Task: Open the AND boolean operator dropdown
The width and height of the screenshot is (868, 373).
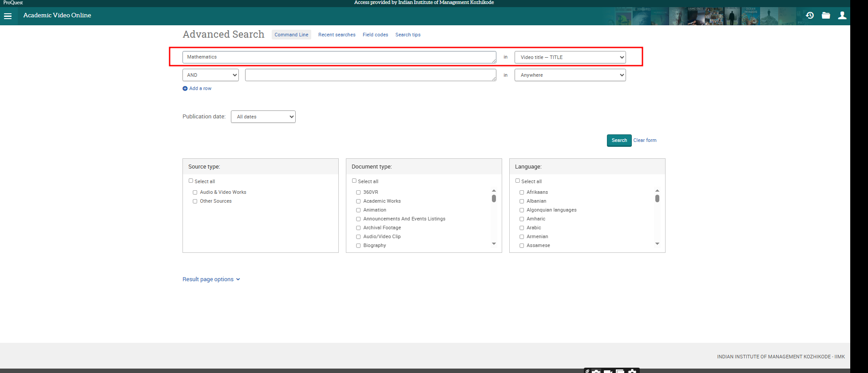Action: [x=210, y=75]
